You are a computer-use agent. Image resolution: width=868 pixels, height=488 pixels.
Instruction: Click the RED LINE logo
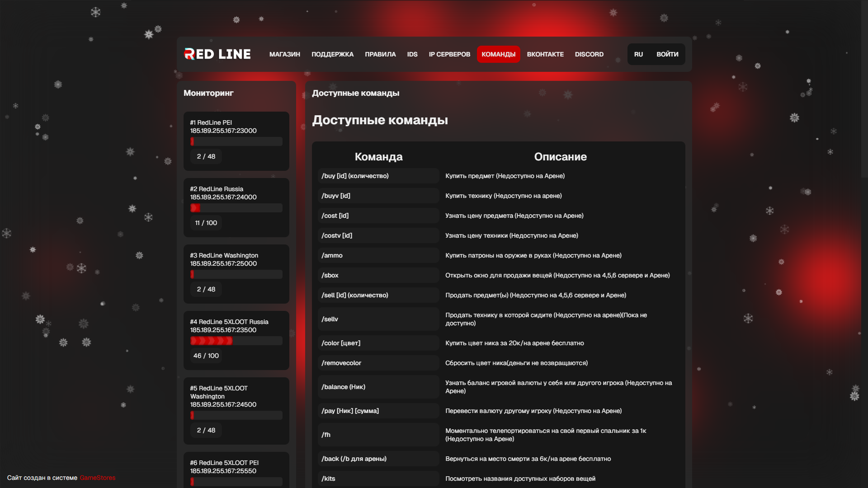[217, 54]
